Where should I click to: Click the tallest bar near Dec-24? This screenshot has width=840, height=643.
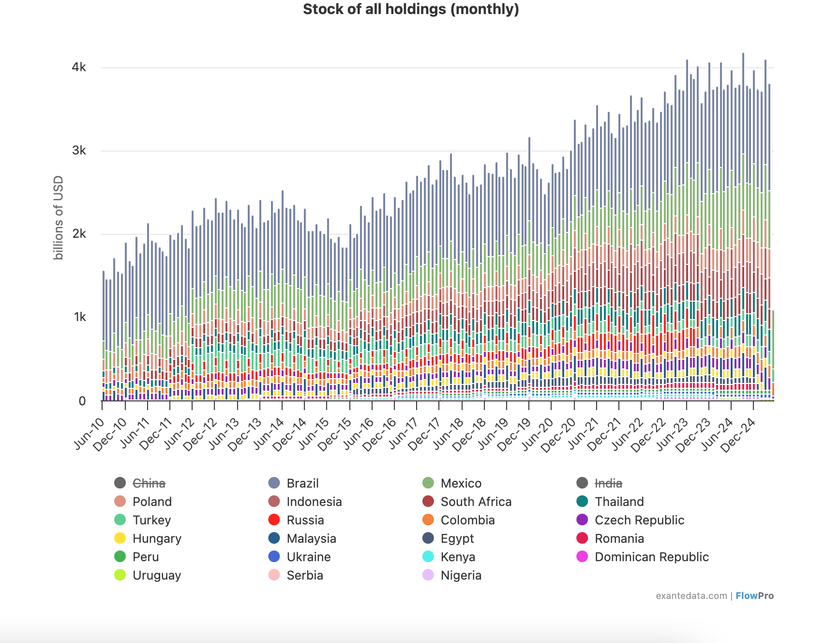click(x=743, y=145)
